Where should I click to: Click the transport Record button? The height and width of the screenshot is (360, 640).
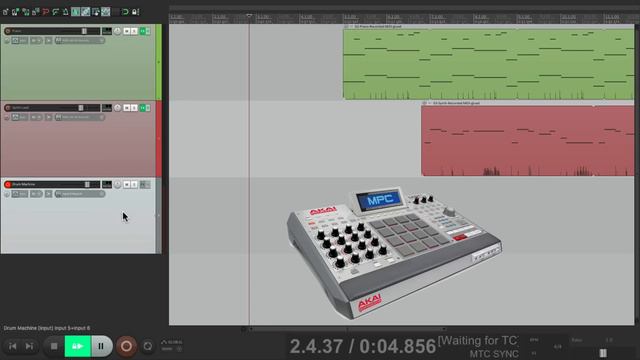point(126,346)
